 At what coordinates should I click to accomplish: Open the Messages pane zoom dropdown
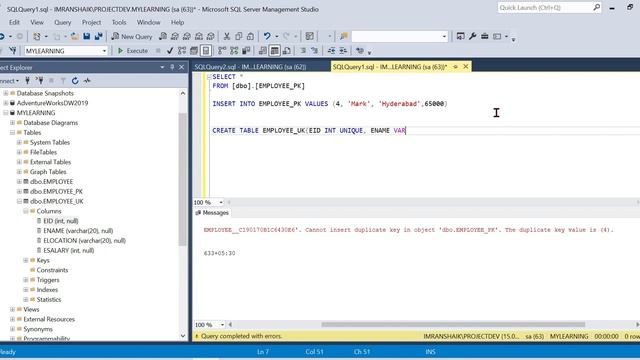point(222,325)
